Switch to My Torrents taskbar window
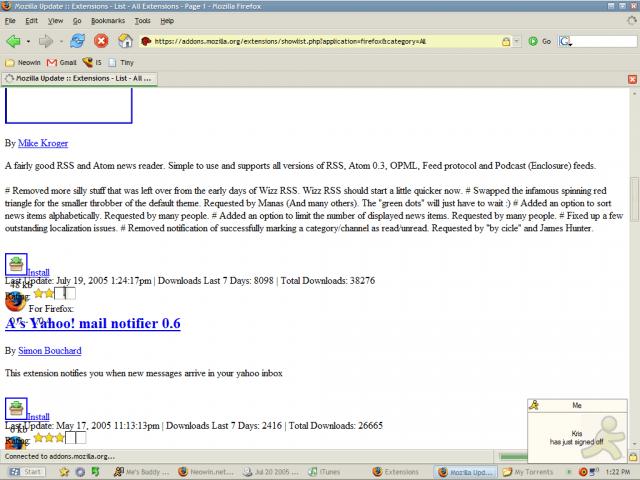The height and width of the screenshot is (480, 640). point(530,472)
